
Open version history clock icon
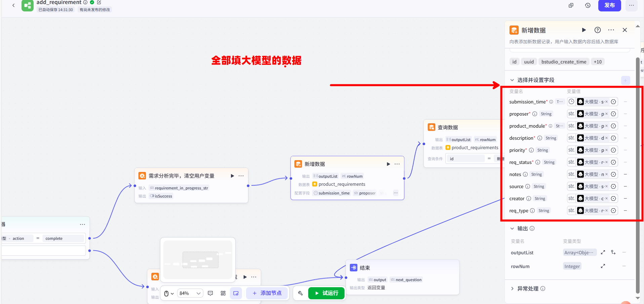(x=588, y=5)
